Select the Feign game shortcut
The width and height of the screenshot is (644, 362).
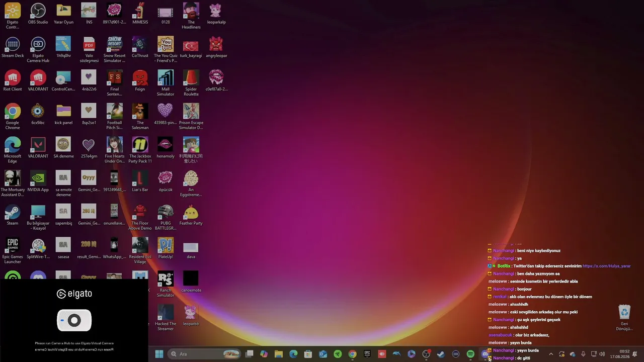click(x=140, y=81)
